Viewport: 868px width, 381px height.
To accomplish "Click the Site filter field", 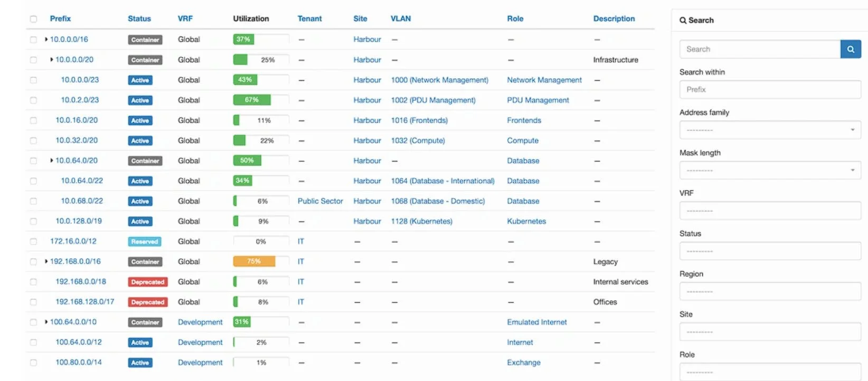I will [770, 332].
